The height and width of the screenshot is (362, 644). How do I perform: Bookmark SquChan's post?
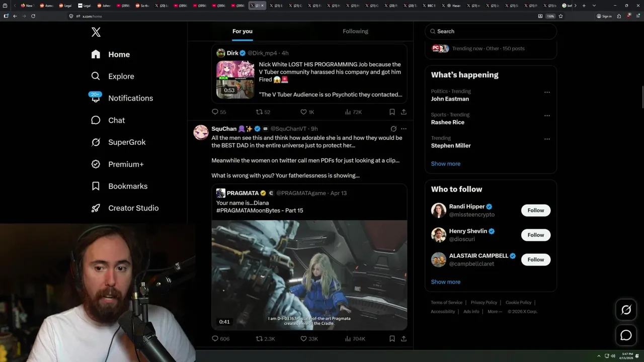392,339
